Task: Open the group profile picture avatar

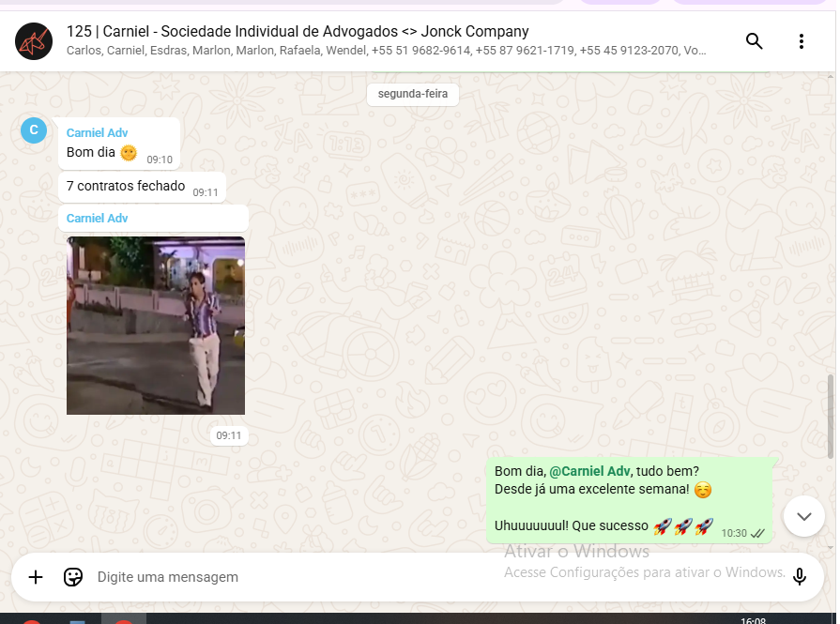Action: tap(34, 41)
